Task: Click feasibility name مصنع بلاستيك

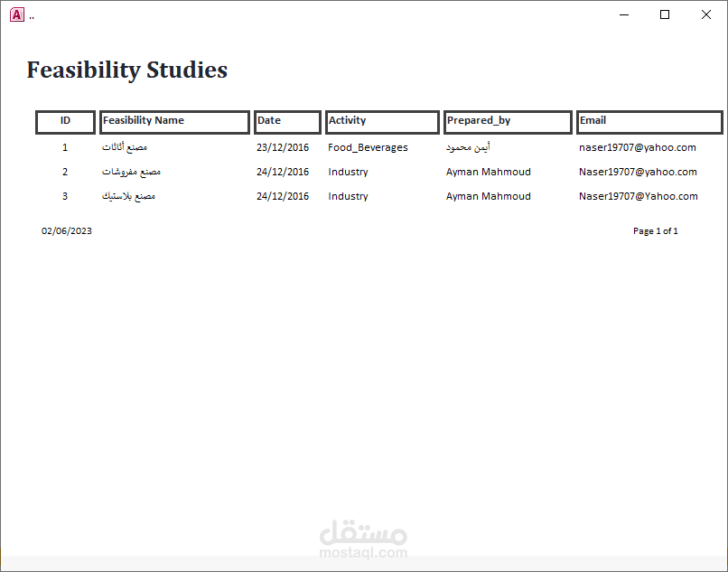Action: [x=128, y=196]
